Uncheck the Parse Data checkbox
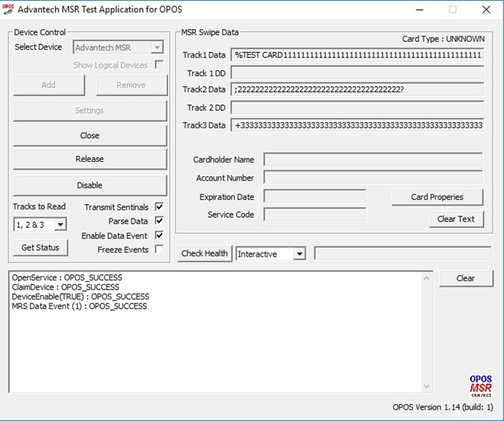The height and width of the screenshot is (421, 504). coord(159,222)
